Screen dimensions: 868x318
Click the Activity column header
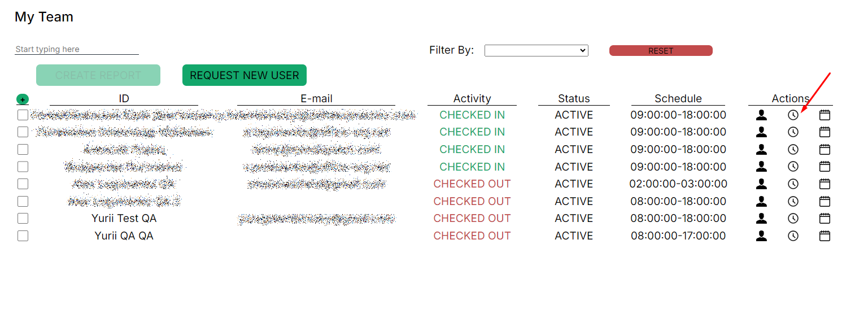point(472,99)
